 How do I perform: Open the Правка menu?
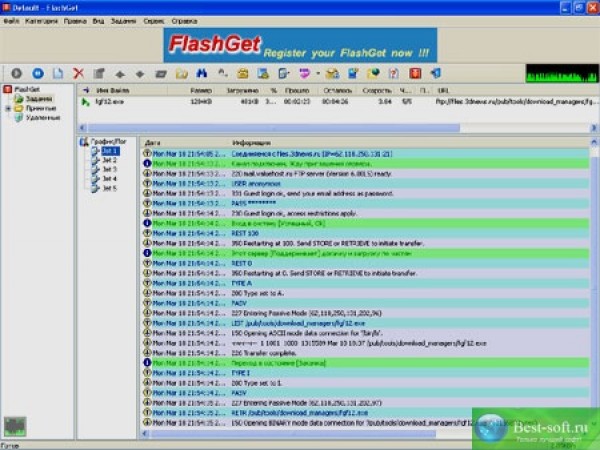coord(75,21)
